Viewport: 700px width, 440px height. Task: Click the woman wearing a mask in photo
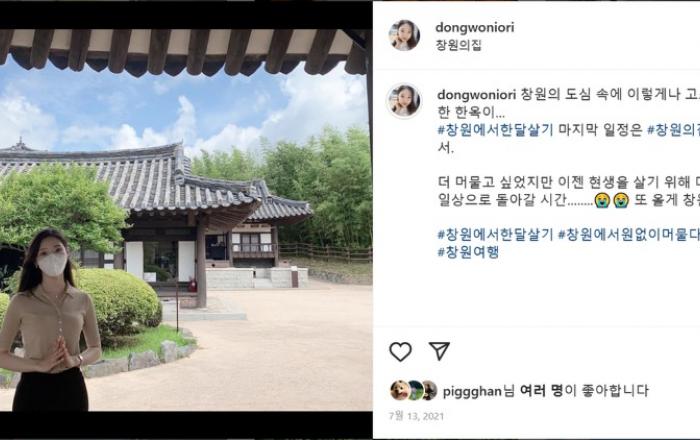[x=50, y=320]
